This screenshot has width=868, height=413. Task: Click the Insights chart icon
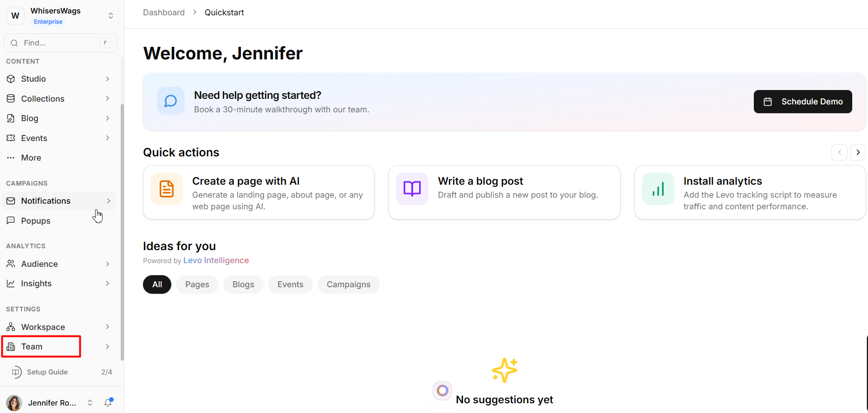click(11, 284)
